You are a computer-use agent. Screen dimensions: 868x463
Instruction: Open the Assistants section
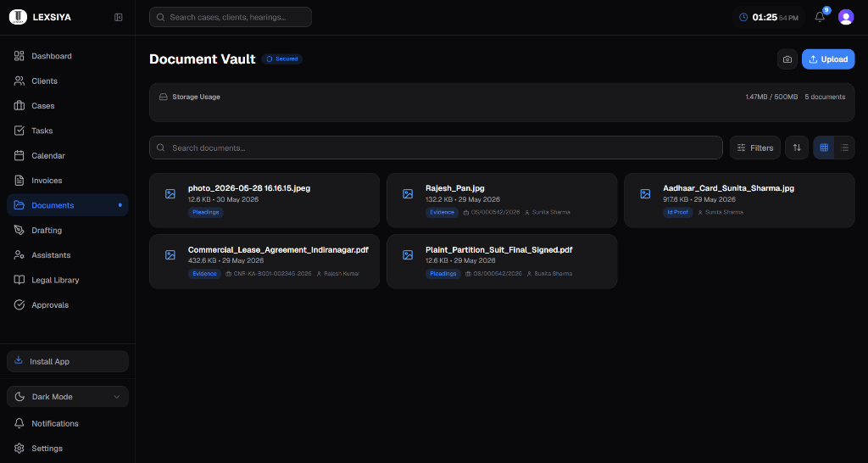click(68, 255)
